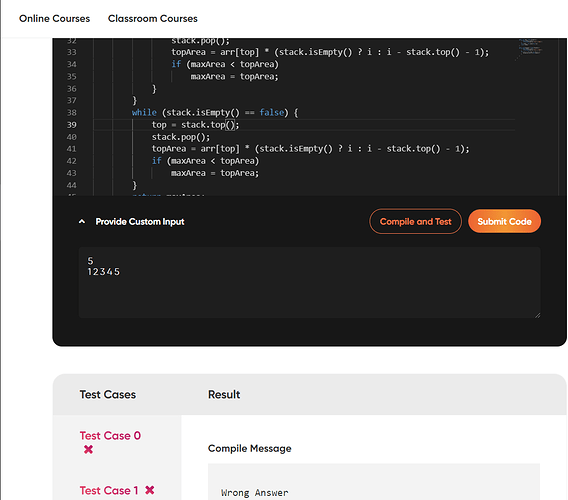The height and width of the screenshot is (500, 568).
Task: Click code line 39 'top = stack.top();'
Action: coord(196,125)
